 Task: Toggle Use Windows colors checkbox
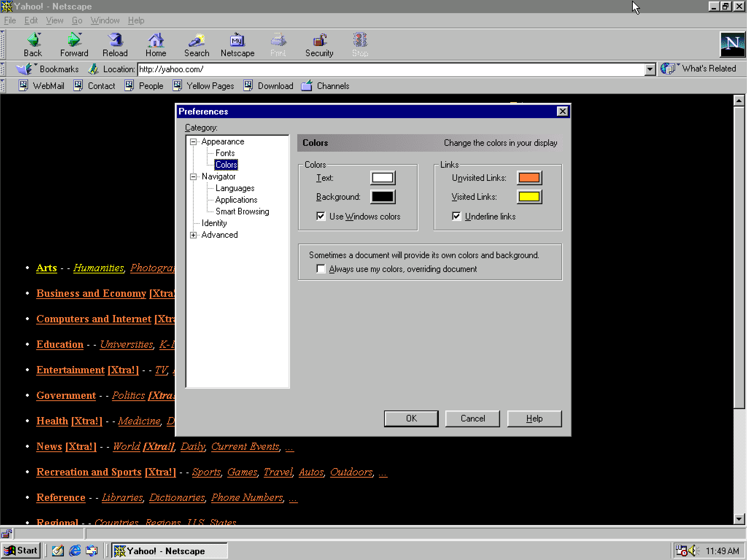(x=321, y=216)
